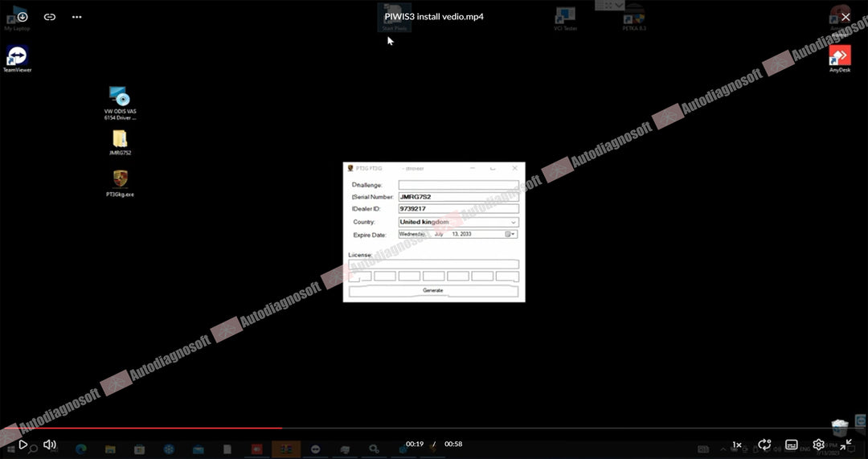Change the 1x playback speed
Viewport: 868px width, 459px height.
737,445
